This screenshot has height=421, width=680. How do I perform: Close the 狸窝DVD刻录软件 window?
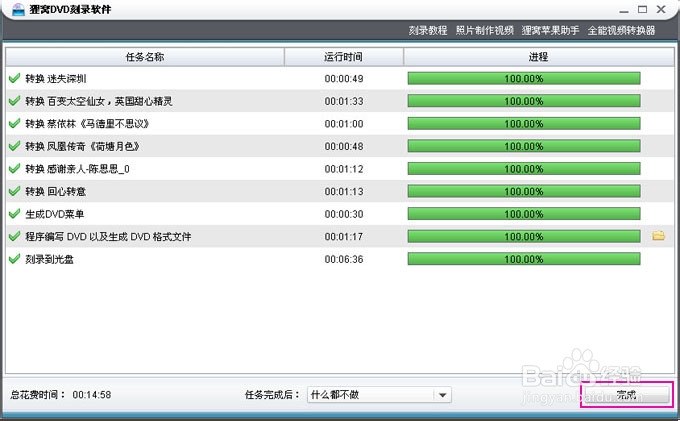tap(661, 9)
